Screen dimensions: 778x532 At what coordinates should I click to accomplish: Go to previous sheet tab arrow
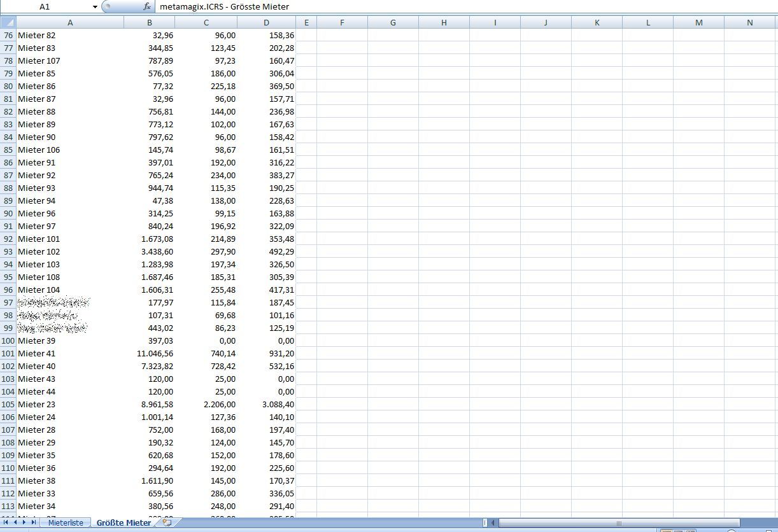tap(15, 522)
